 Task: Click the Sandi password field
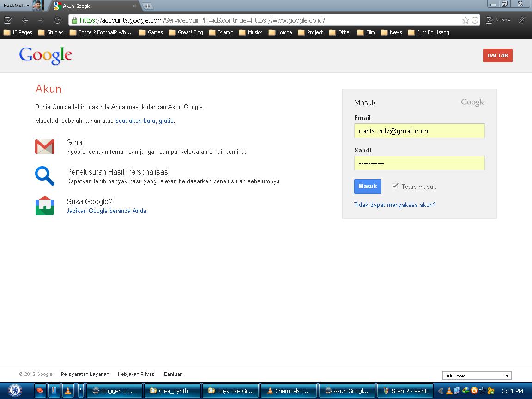419,163
